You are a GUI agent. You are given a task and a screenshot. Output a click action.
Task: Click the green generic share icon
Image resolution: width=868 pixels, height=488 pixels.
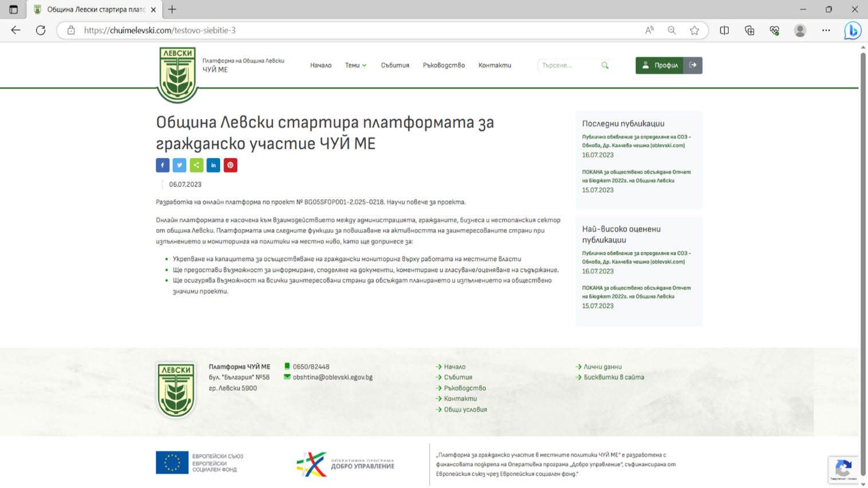click(x=196, y=165)
